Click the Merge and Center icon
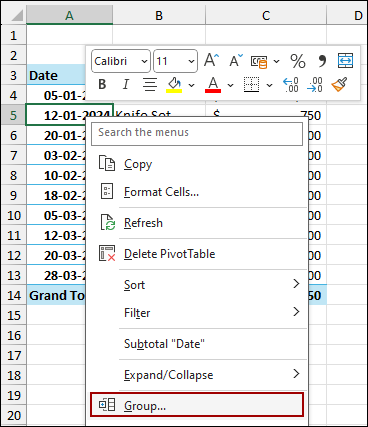The height and width of the screenshot is (427, 368). [345, 61]
